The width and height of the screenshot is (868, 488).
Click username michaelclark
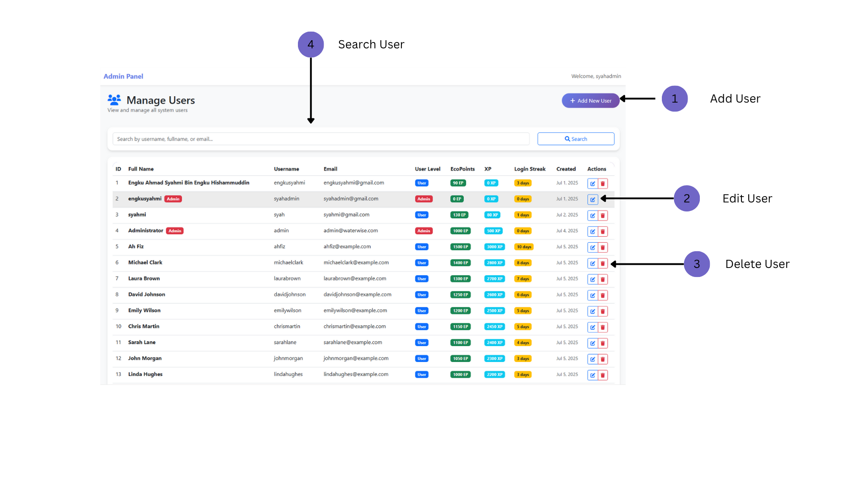pyautogui.click(x=288, y=263)
